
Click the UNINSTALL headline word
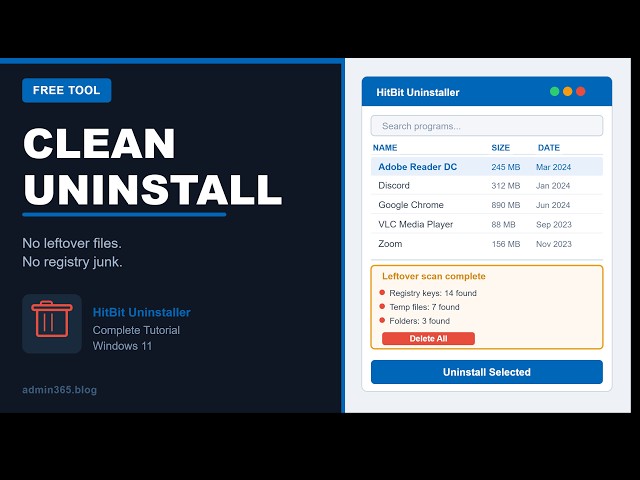click(x=152, y=189)
